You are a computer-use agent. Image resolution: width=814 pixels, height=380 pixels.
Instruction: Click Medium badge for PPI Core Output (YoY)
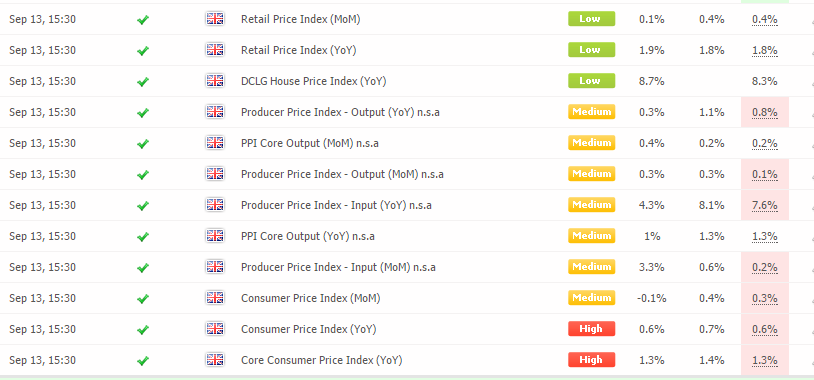pyautogui.click(x=591, y=236)
